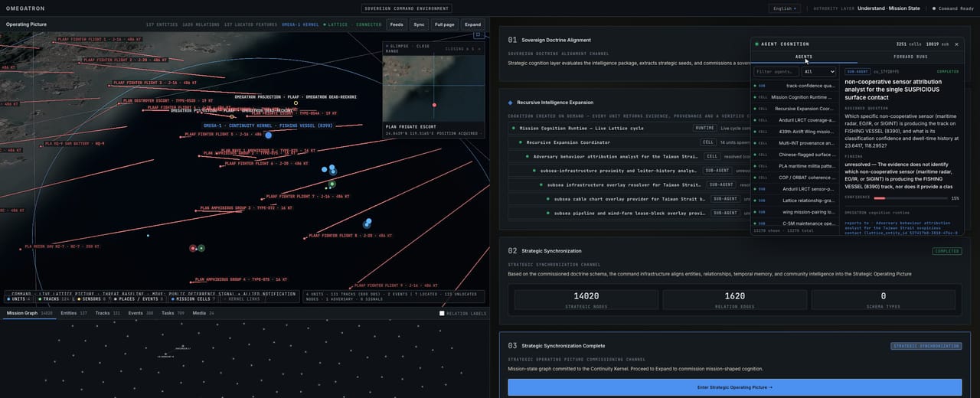Click the Sync button
Screen dimensions: 980x398
point(419,24)
